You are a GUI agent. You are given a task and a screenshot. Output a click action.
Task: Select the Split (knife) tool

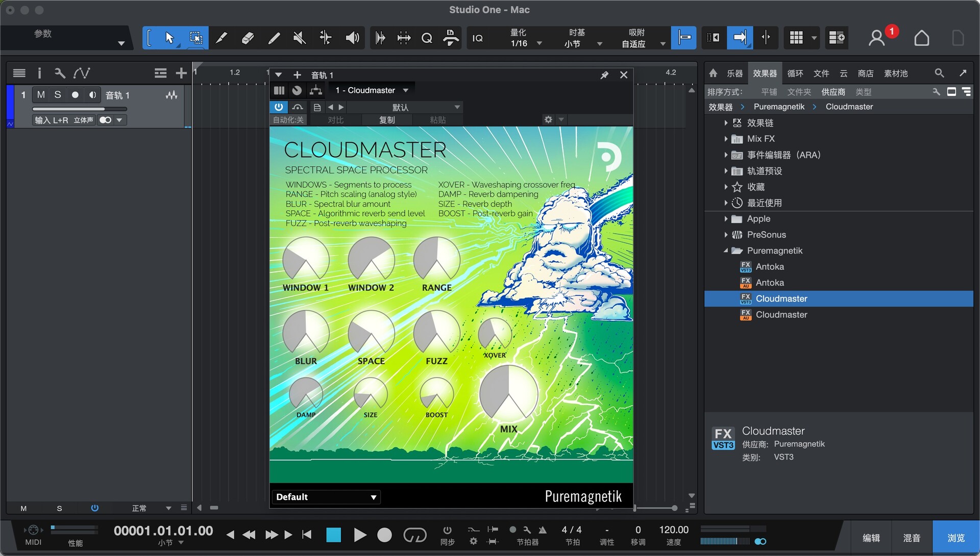tap(222, 38)
